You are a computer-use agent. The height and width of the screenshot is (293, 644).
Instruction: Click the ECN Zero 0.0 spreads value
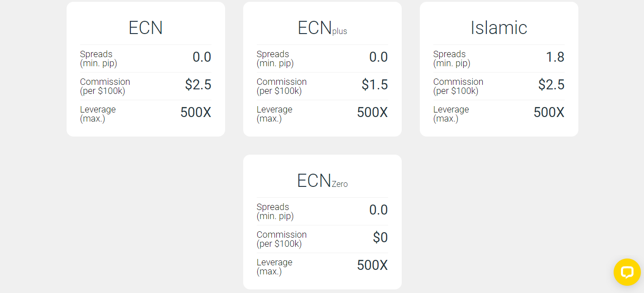coord(379,210)
